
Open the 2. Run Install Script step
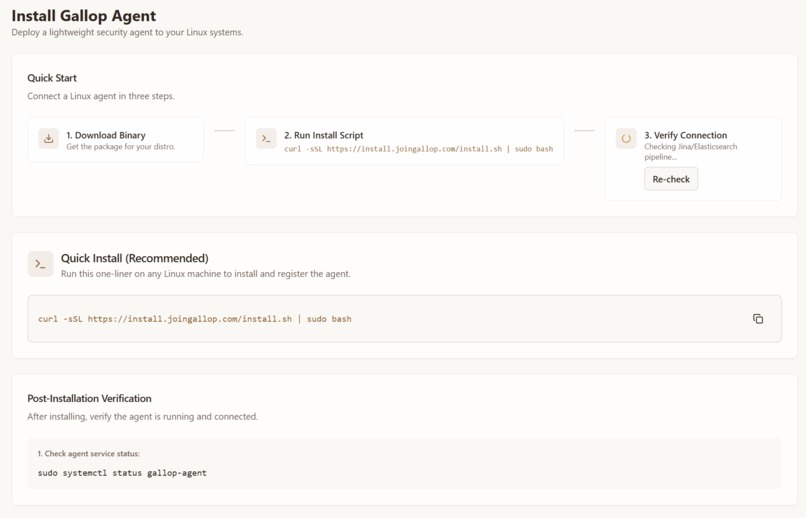coord(405,141)
